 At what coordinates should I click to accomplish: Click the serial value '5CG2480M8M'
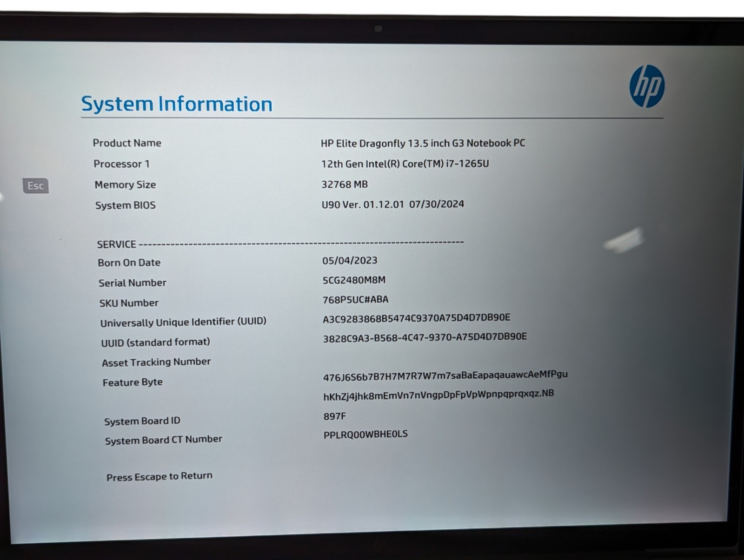pos(354,280)
